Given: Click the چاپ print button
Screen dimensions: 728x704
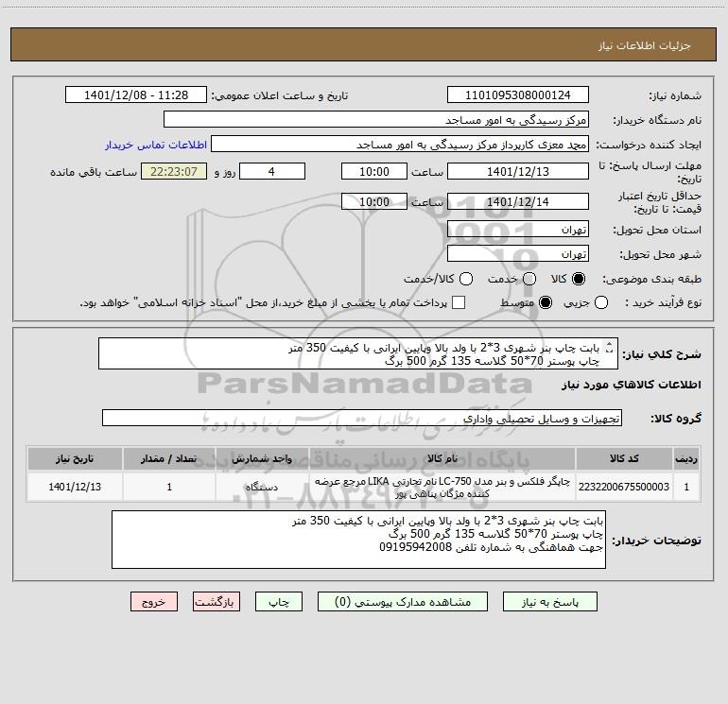Looking at the screenshot, I should pyautogui.click(x=279, y=602).
